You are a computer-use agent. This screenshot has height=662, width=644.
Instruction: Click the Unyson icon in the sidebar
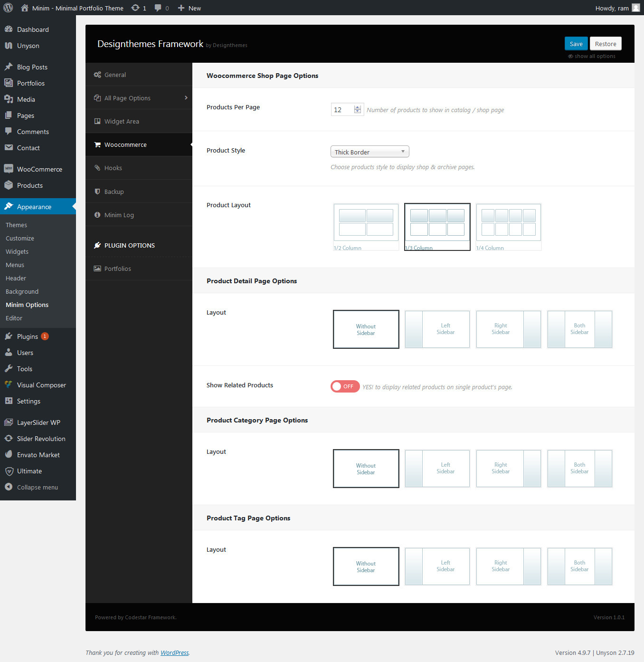click(x=9, y=45)
